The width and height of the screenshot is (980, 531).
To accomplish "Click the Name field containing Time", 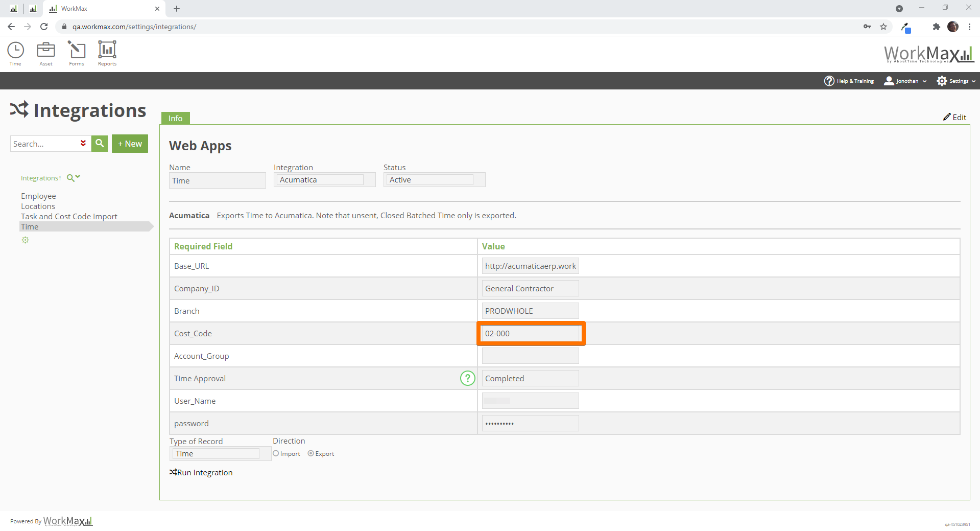I will [x=217, y=180].
